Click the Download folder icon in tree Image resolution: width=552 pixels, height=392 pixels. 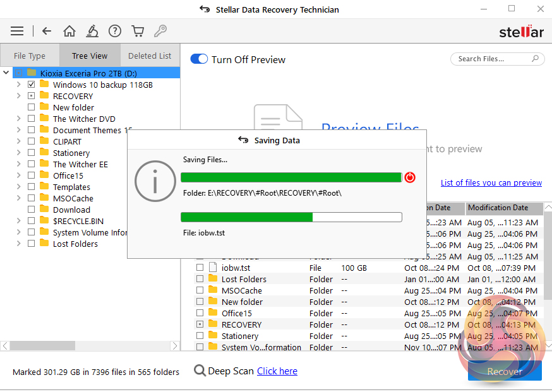44,209
